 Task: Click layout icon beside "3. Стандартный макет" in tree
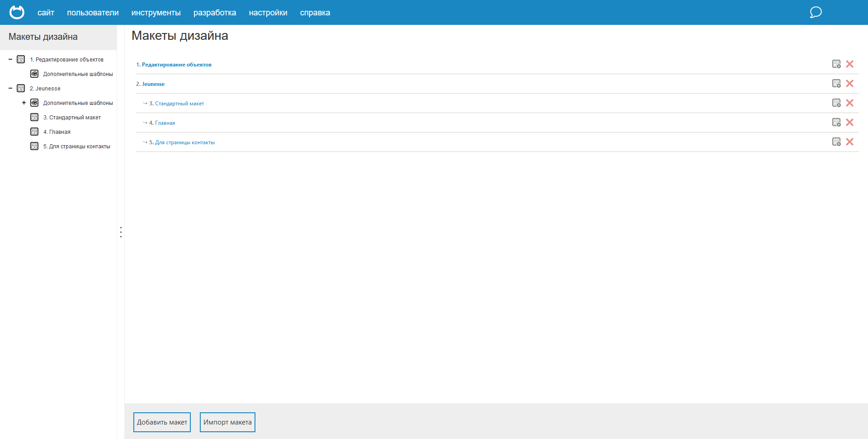coord(34,117)
